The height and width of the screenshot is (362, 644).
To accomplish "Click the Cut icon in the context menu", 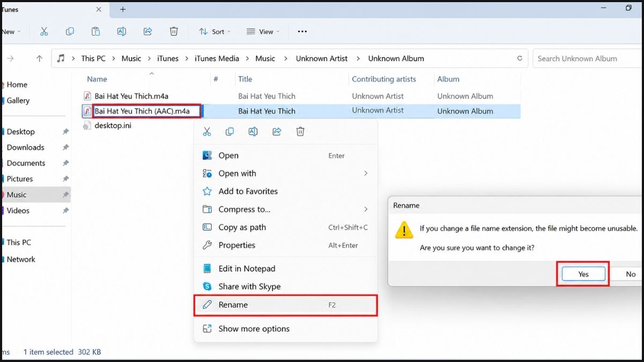I will pos(207,131).
